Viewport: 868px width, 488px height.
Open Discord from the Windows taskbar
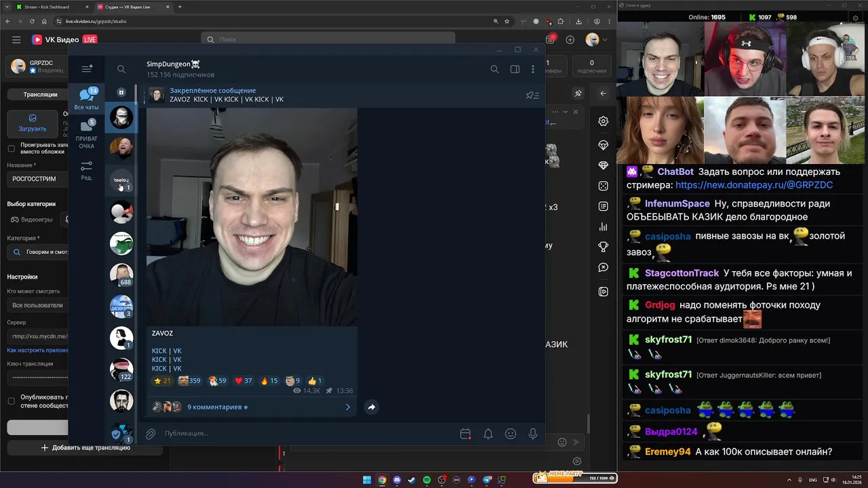397,480
